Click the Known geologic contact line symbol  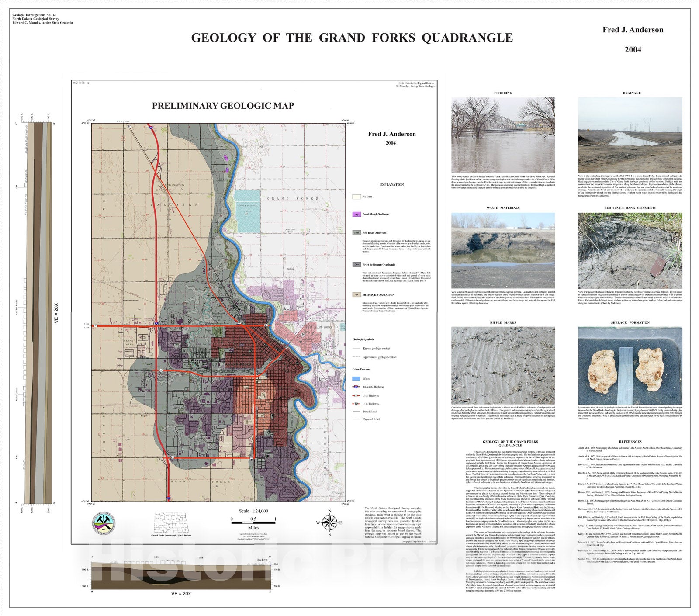click(356, 349)
